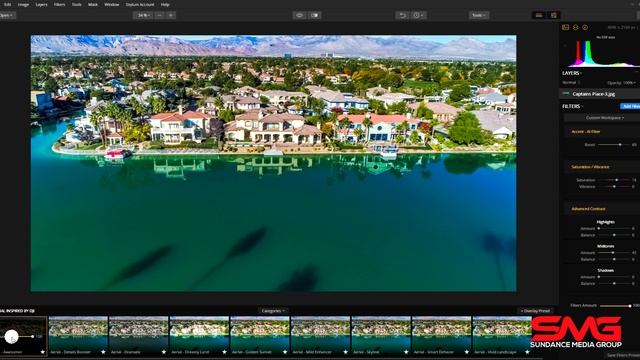This screenshot has height=360, width=640.
Task: Favorite the Aerial - Mild Enhancer star
Action: [x=345, y=352]
